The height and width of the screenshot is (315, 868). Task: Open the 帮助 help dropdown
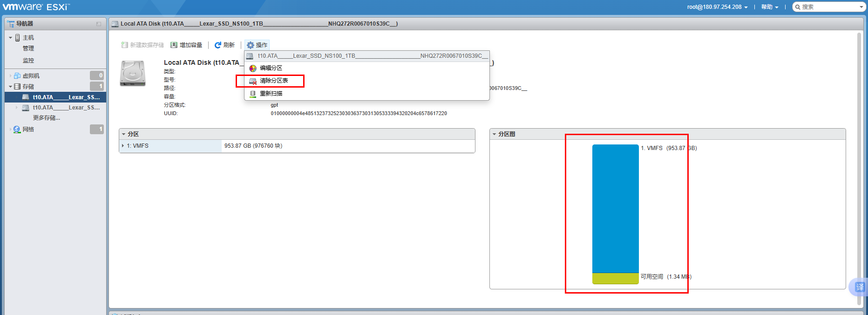(769, 7)
